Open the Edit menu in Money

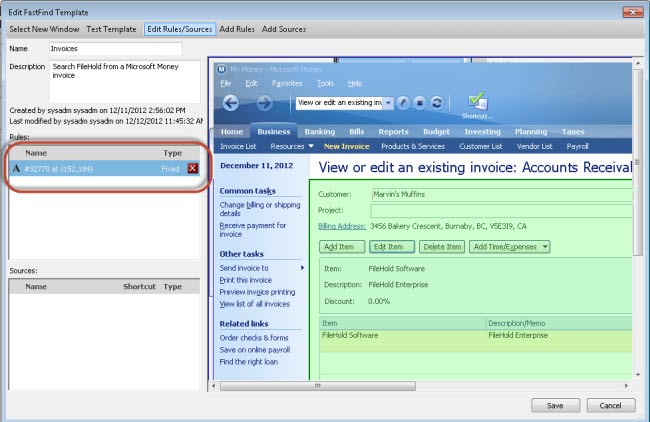point(251,83)
